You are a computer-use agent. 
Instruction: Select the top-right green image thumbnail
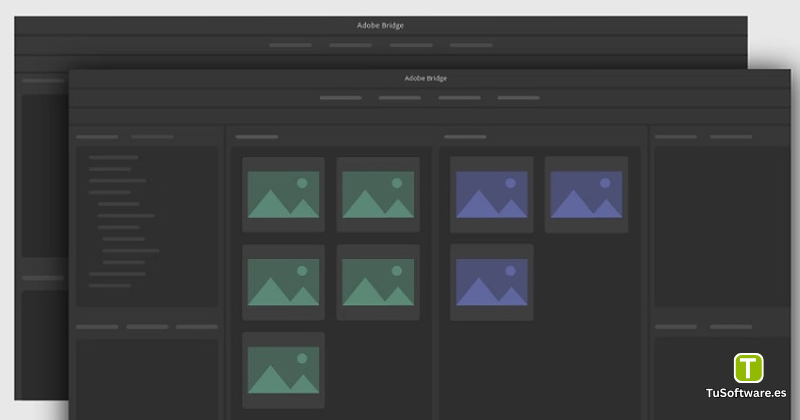click(x=378, y=194)
